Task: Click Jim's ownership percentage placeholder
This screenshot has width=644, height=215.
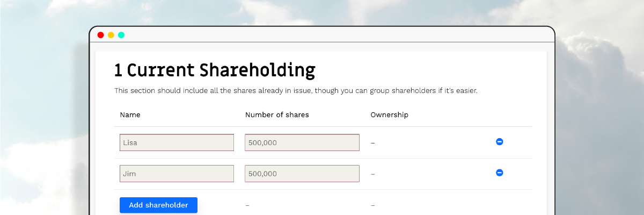Action: [x=373, y=174]
